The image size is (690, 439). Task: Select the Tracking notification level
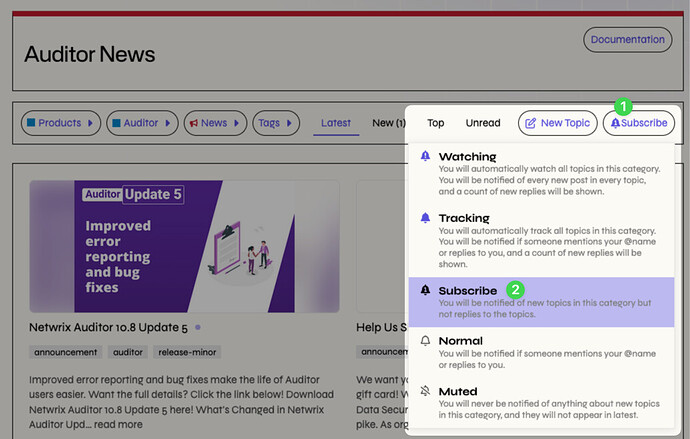click(x=541, y=241)
